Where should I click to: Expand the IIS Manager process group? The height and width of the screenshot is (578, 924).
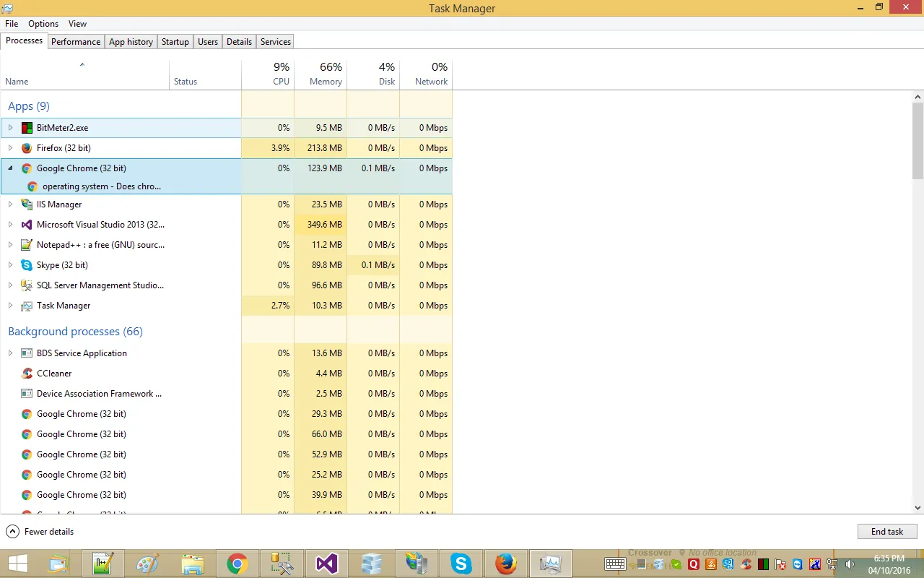10,204
